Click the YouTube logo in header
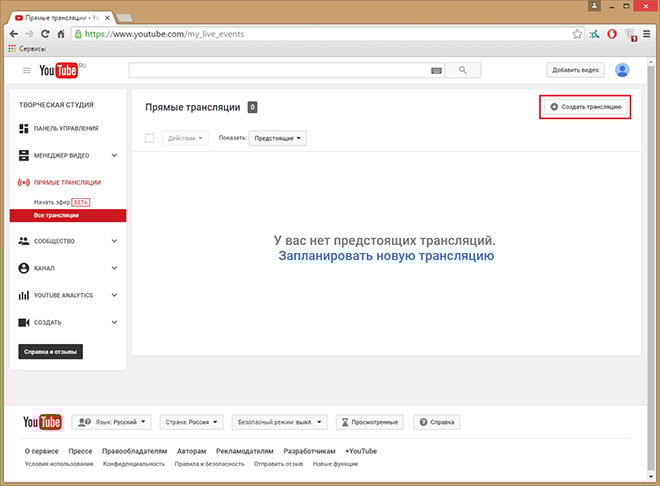Viewport: 660px width, 486px height. point(57,70)
